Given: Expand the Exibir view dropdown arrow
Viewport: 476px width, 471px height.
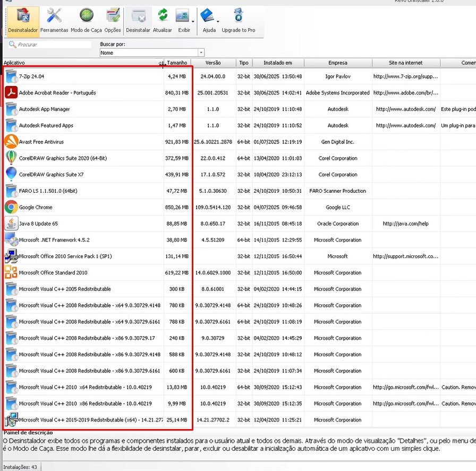Looking at the screenshot, I should (193, 22).
